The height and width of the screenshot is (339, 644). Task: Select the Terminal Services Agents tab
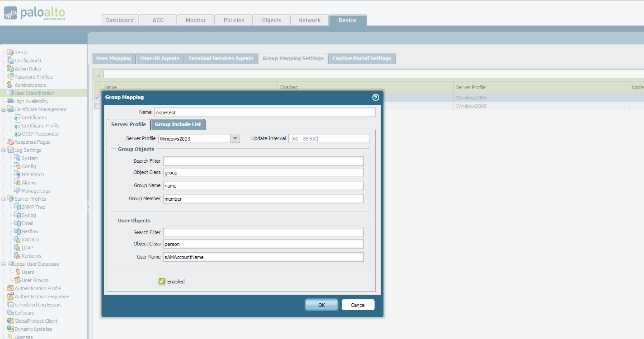(221, 58)
